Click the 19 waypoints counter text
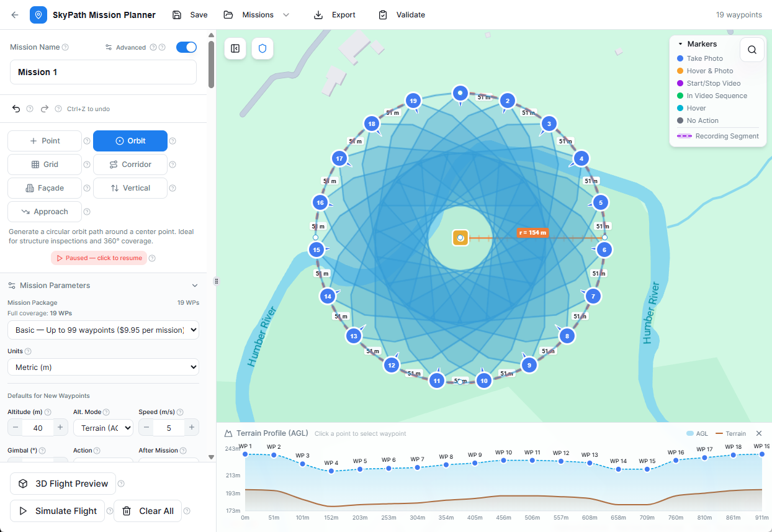772x532 pixels. click(x=738, y=15)
